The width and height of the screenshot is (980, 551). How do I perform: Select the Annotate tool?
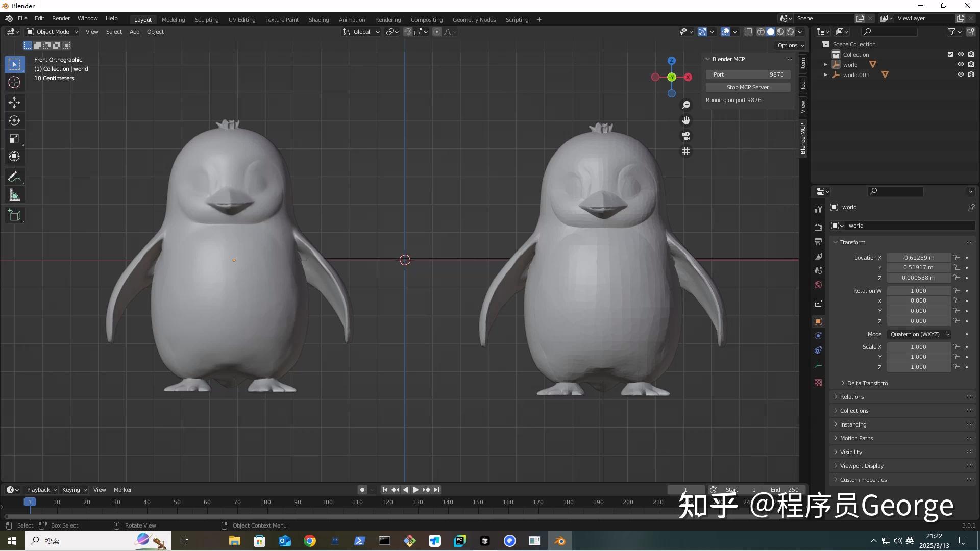point(14,176)
